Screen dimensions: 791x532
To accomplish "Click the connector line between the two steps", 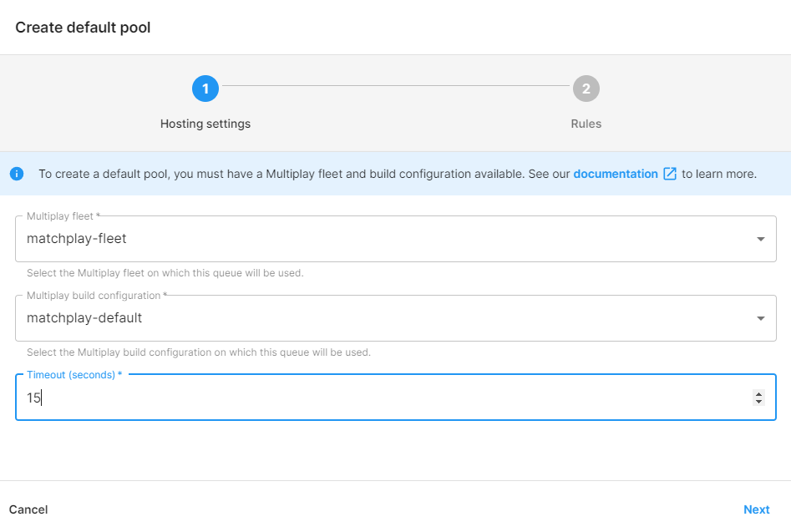I will pyautogui.click(x=396, y=86).
